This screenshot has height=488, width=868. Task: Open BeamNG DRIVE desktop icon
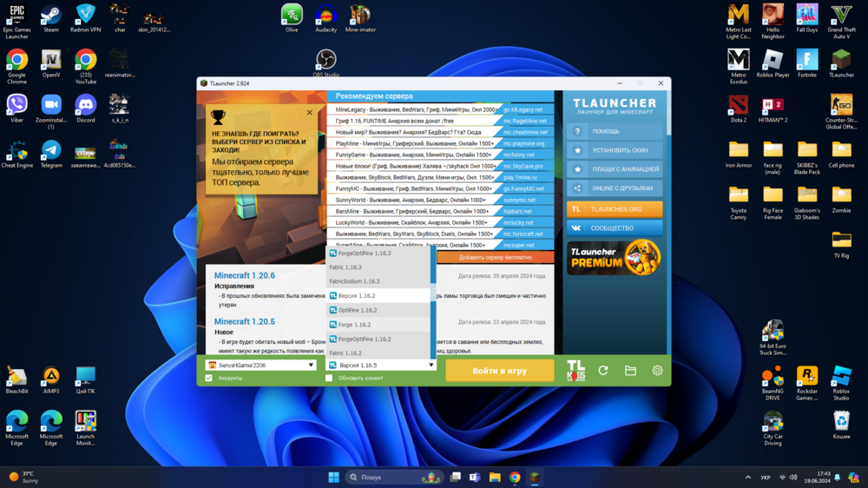coord(773,383)
